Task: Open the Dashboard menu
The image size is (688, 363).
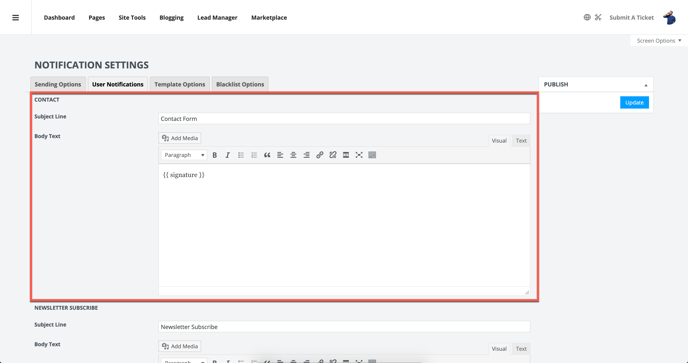Action: (59, 18)
